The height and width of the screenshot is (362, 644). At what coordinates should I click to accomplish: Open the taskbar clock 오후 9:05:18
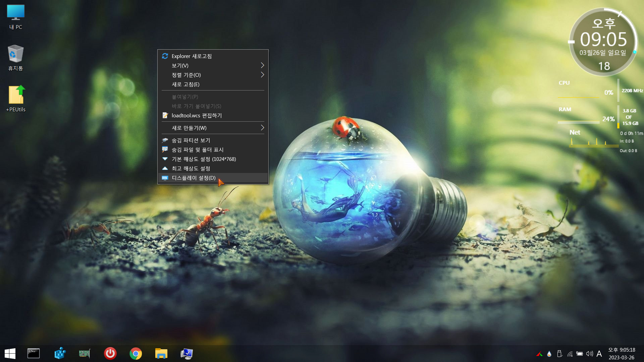[622, 354]
